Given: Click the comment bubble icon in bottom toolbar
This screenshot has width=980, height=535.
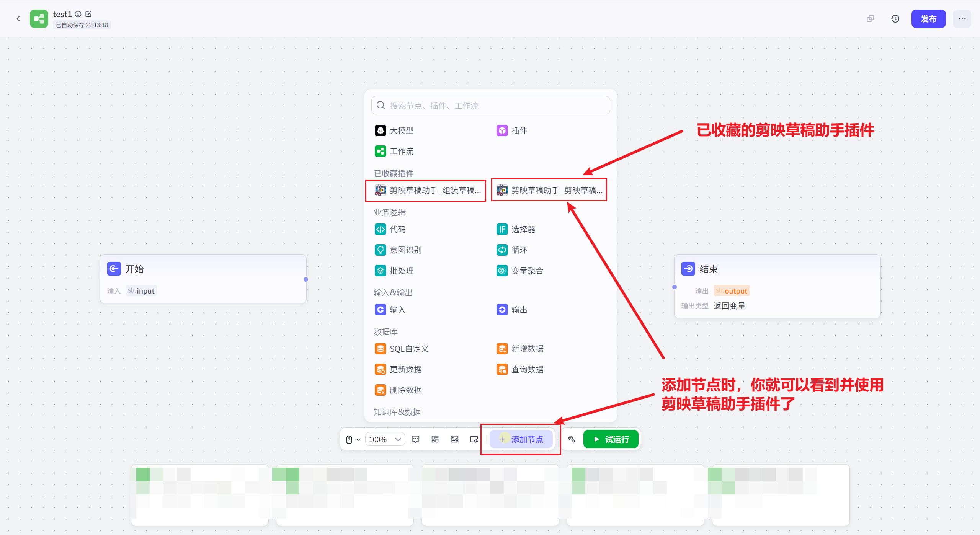Looking at the screenshot, I should pos(415,439).
